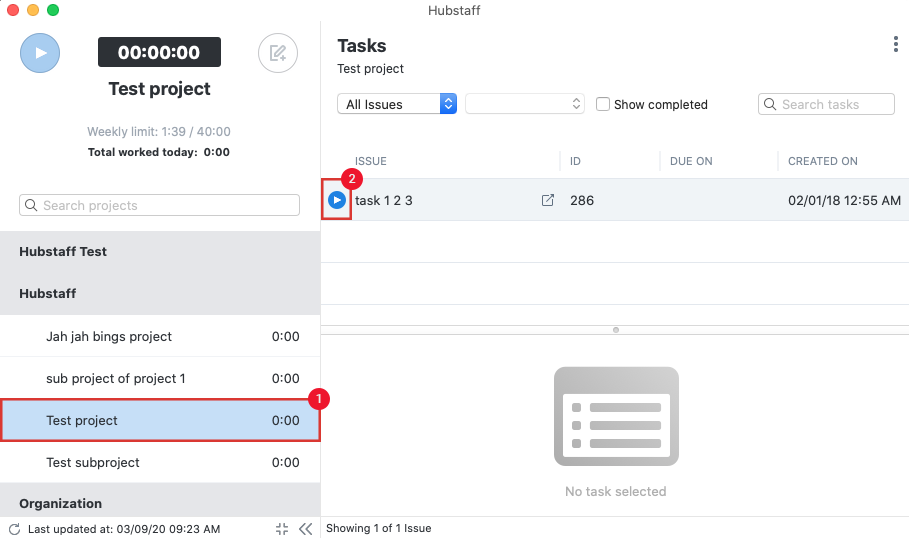Start the main timer play button
This screenshot has height=538, width=909.
click(40, 53)
